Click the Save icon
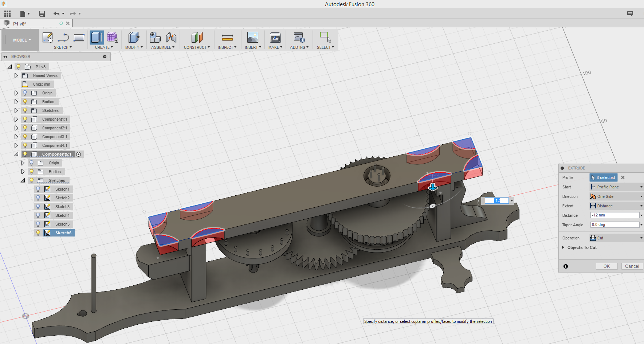The image size is (644, 344). pyautogui.click(x=42, y=14)
